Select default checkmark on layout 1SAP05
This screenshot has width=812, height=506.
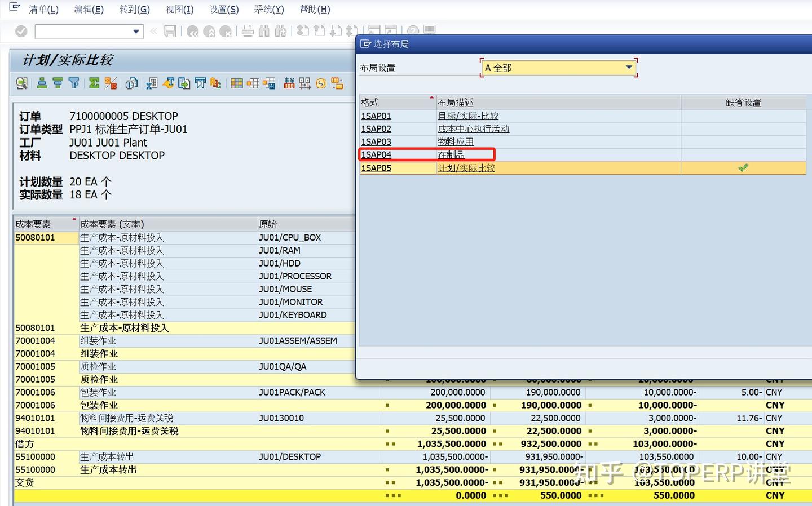coord(743,167)
